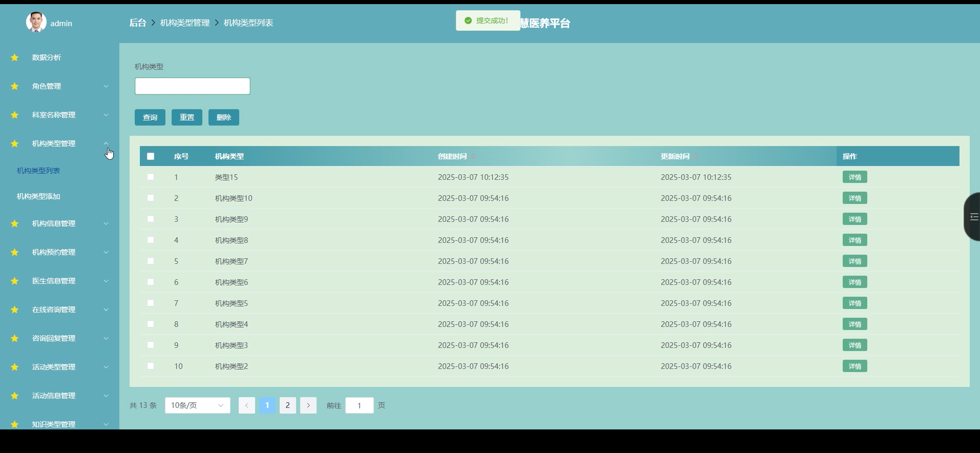Click the star icon beside 机构信息管理

[x=15, y=223]
